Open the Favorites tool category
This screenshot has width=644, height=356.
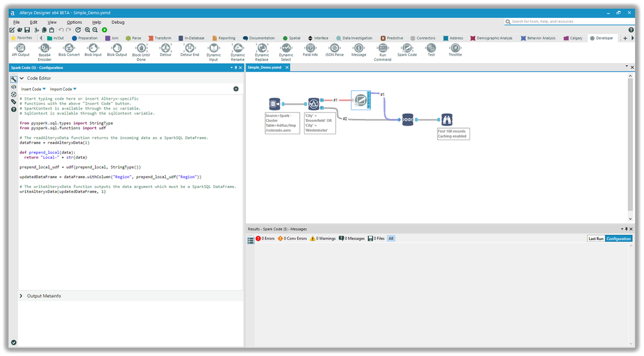[21, 38]
